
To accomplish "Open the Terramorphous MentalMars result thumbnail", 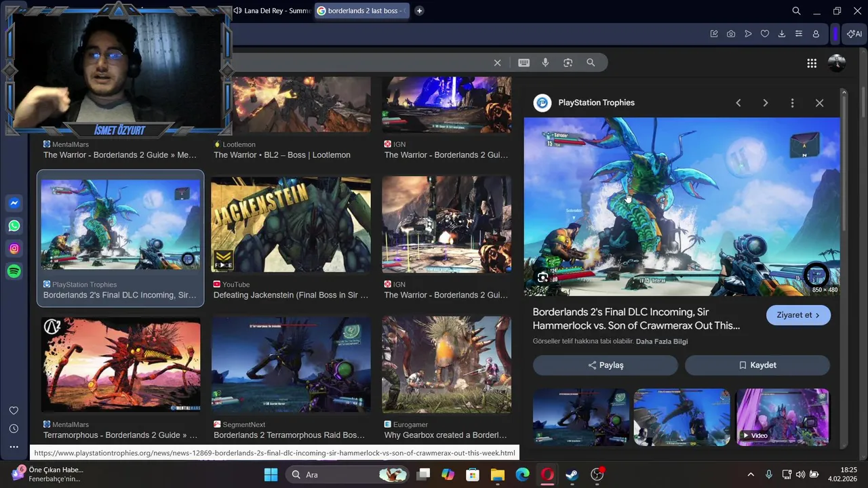I will (121, 364).
